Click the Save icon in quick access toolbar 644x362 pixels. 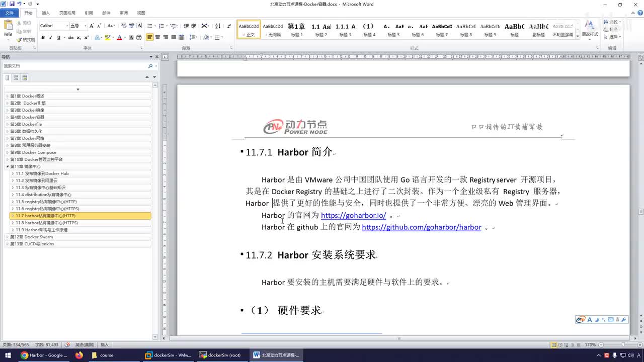12,4
